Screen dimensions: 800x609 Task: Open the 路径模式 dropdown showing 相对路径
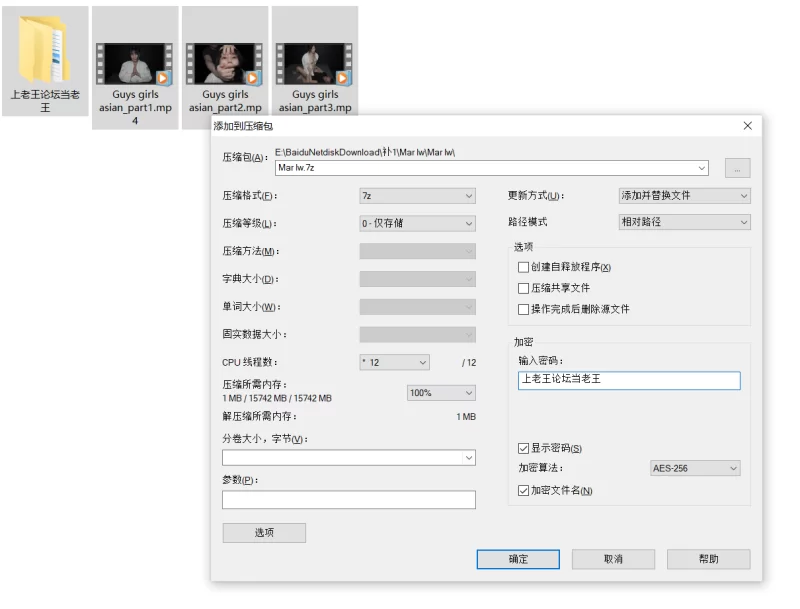coord(684,222)
